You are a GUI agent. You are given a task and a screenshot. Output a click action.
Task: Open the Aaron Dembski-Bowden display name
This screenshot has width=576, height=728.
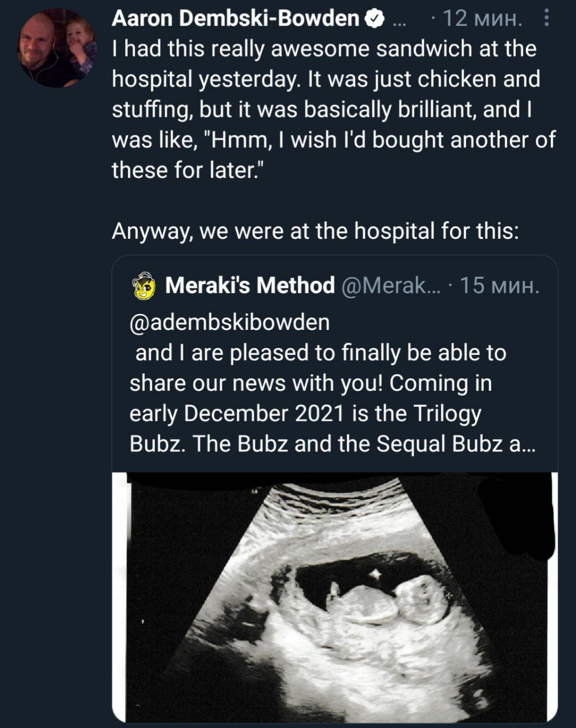click(236, 20)
